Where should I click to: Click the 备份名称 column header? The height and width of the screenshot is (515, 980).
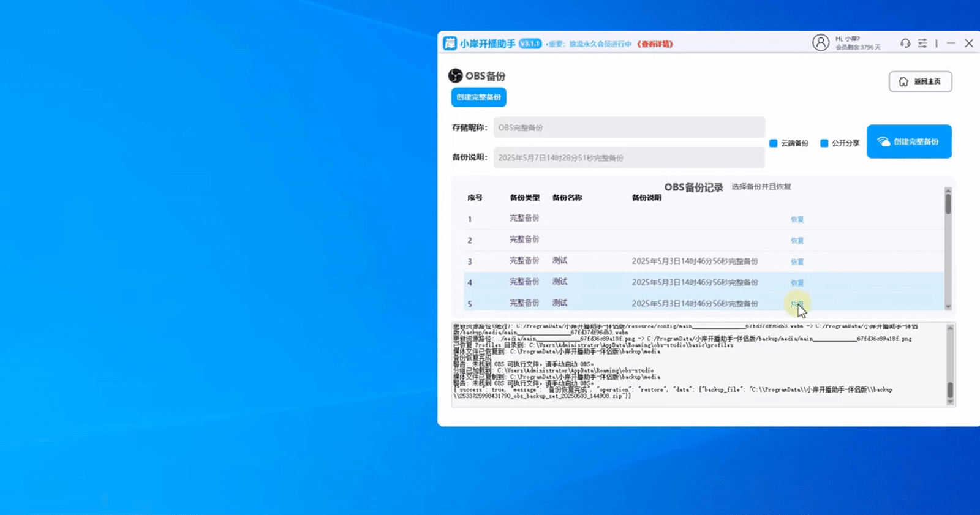click(x=567, y=198)
